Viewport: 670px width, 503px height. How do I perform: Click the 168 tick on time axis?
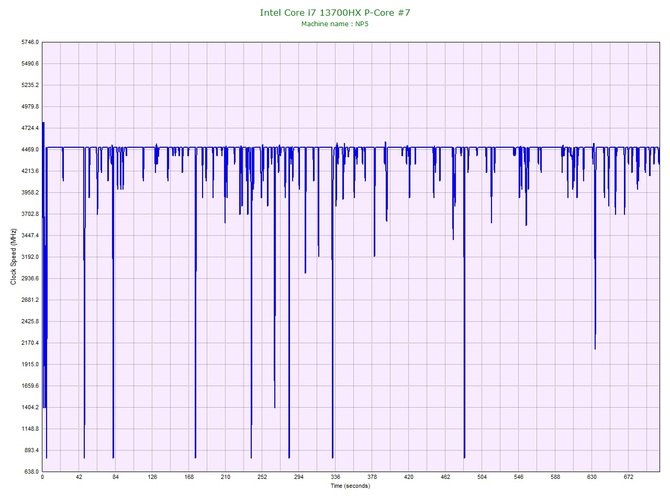(x=189, y=477)
